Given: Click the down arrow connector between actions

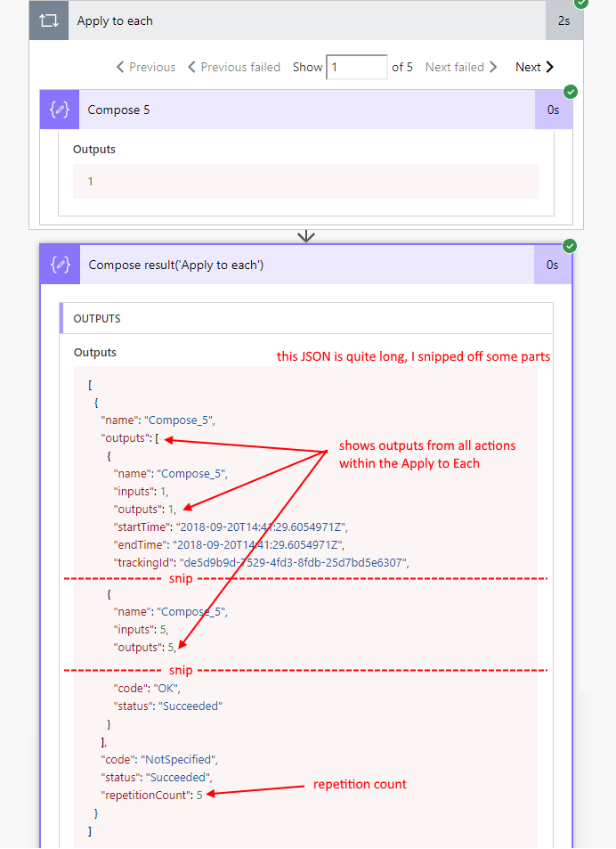Looking at the screenshot, I should (x=306, y=236).
